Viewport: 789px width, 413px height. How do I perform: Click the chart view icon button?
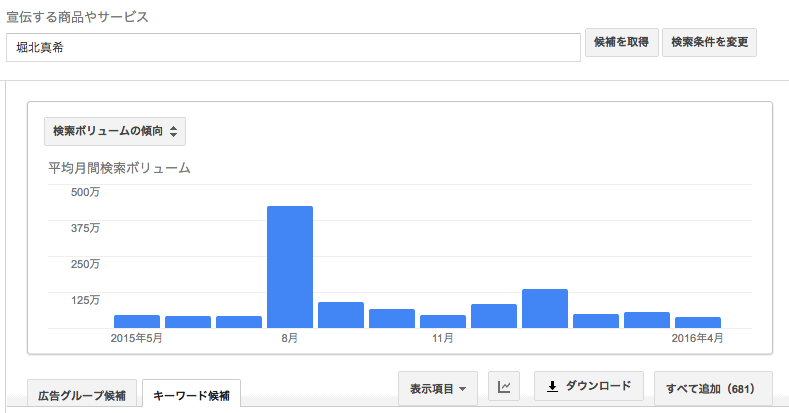tap(504, 387)
